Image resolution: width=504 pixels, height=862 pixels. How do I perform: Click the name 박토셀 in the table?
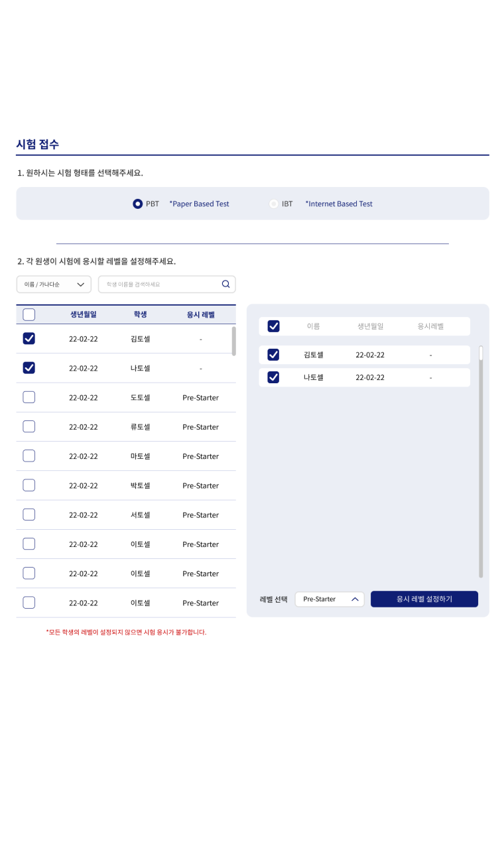[141, 485]
